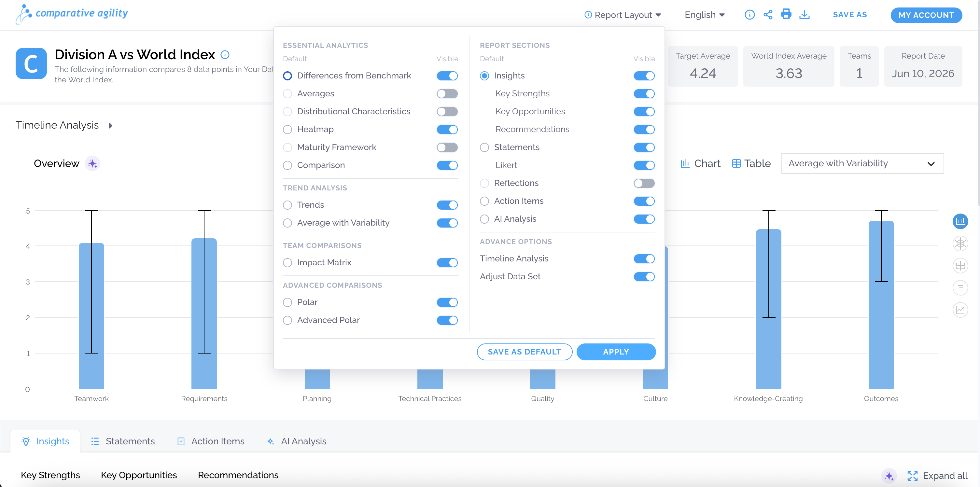Click SAVE AS in header
This screenshot has width=980, height=487.
click(849, 15)
